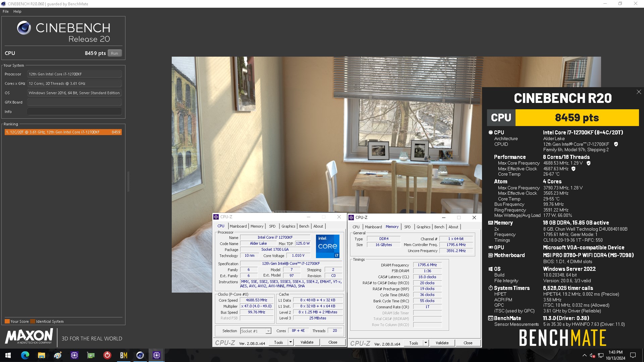
Task: Click the pinned CPU-Z icon beside Paint
Action: 74,355
